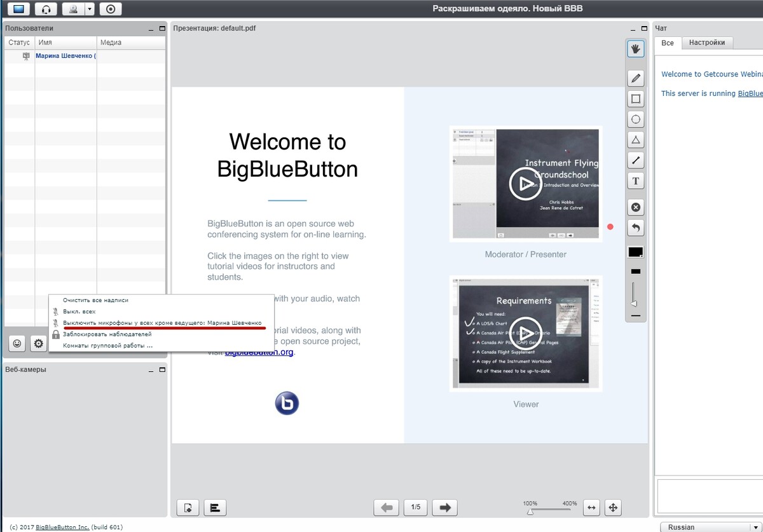Undo the last whiteboard annotation
The image size is (763, 532).
(635, 227)
